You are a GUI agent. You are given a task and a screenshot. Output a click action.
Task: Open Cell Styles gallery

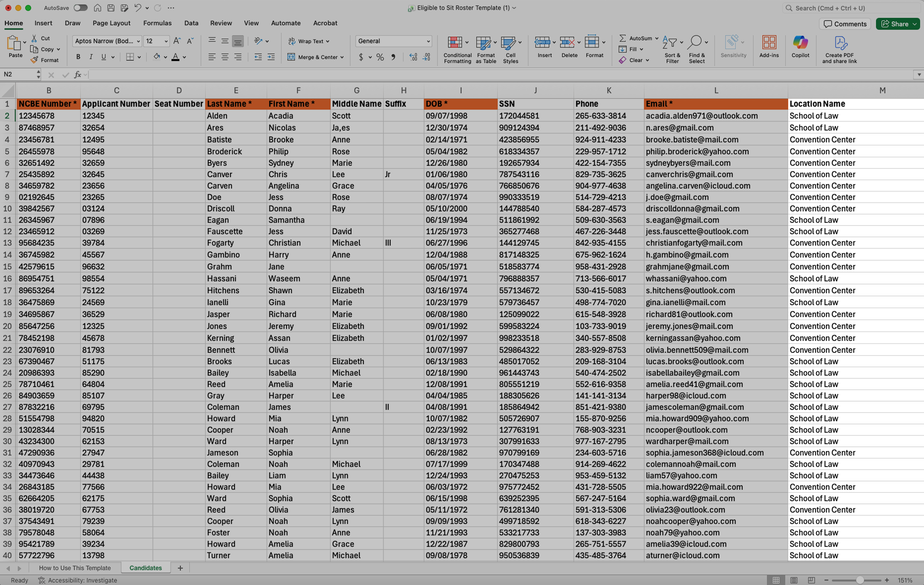click(510, 49)
